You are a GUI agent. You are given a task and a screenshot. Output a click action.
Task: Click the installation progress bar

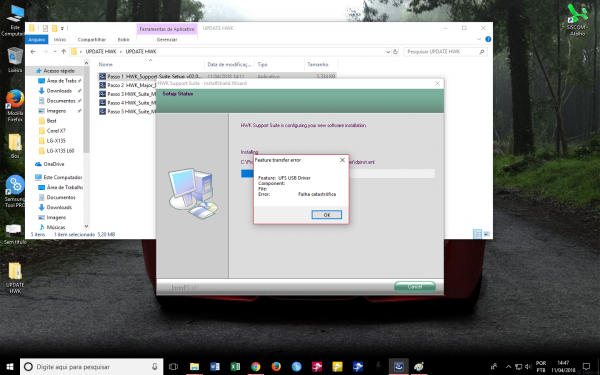tap(338, 173)
